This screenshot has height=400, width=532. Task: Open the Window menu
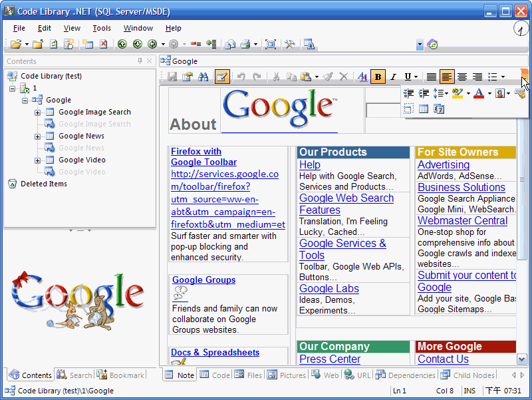(138, 28)
